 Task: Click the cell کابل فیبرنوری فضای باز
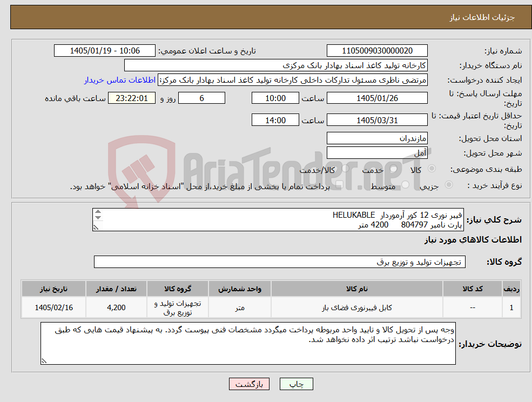(x=356, y=307)
